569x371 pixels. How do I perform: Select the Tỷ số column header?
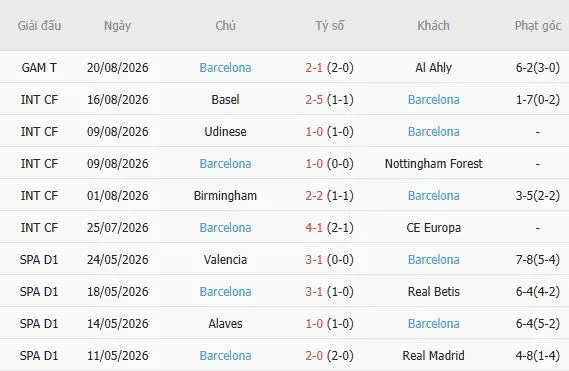point(329,26)
